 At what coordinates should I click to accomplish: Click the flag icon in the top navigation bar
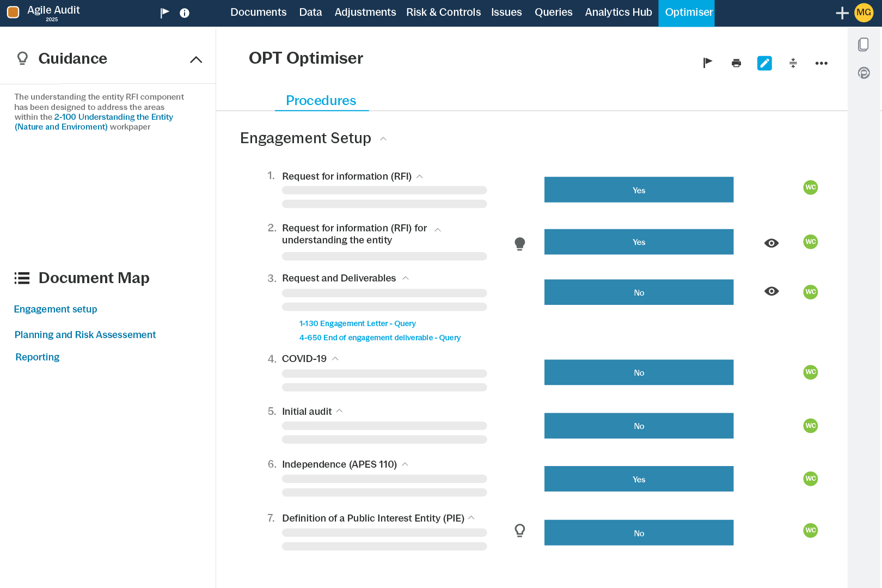point(164,13)
